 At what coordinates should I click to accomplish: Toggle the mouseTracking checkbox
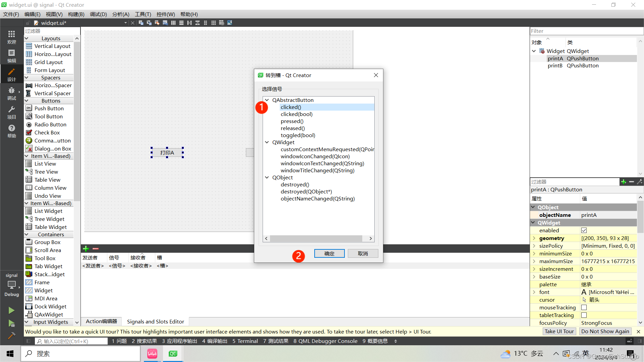tap(584, 307)
